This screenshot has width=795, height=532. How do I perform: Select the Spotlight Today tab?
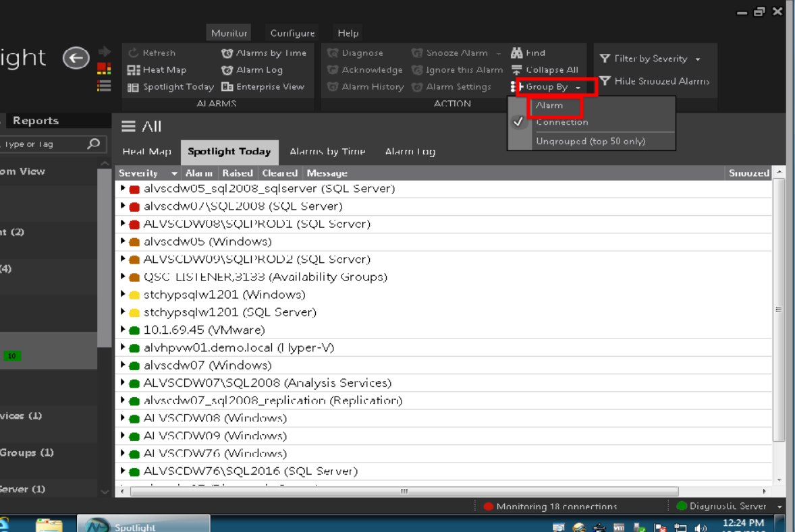click(229, 152)
